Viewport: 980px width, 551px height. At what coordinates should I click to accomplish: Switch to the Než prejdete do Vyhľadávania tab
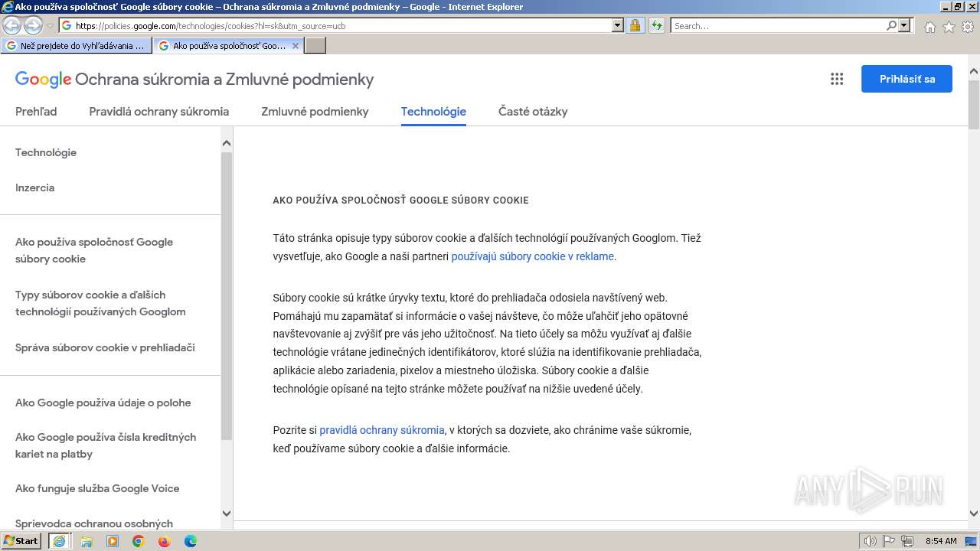tap(77, 46)
